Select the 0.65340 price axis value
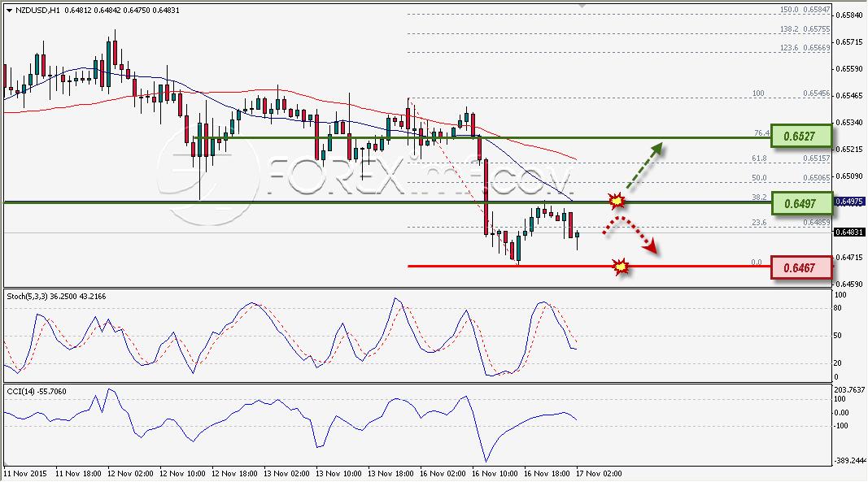Viewport: 868px width, 482px height. point(849,123)
